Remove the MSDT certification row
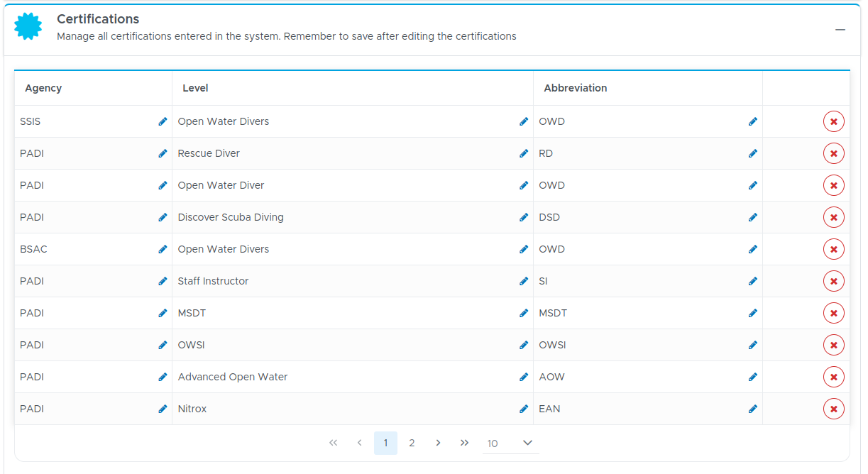The height and width of the screenshot is (474, 868). [834, 313]
